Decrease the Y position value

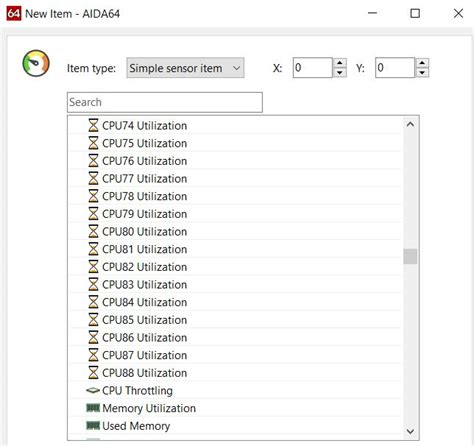click(x=422, y=73)
